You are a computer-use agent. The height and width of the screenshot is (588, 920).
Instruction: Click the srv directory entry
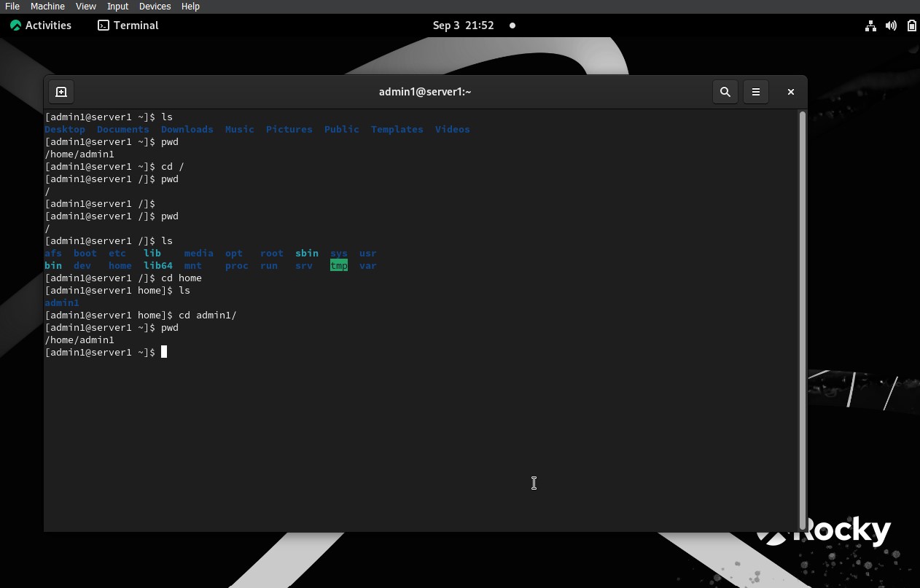[304, 266]
